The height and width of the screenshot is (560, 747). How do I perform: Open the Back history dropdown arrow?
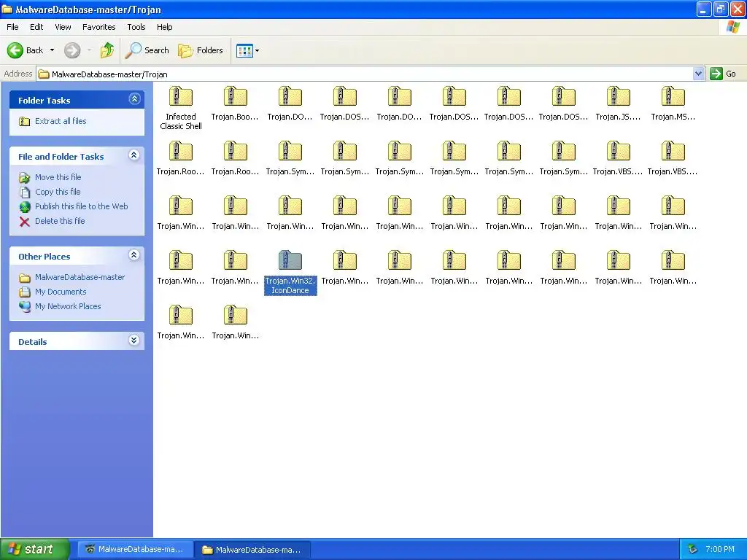[52, 50]
